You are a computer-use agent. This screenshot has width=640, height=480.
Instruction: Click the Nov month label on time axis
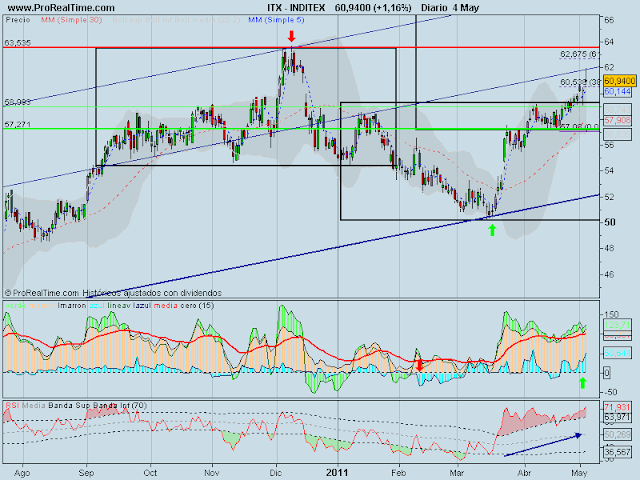click(x=212, y=473)
